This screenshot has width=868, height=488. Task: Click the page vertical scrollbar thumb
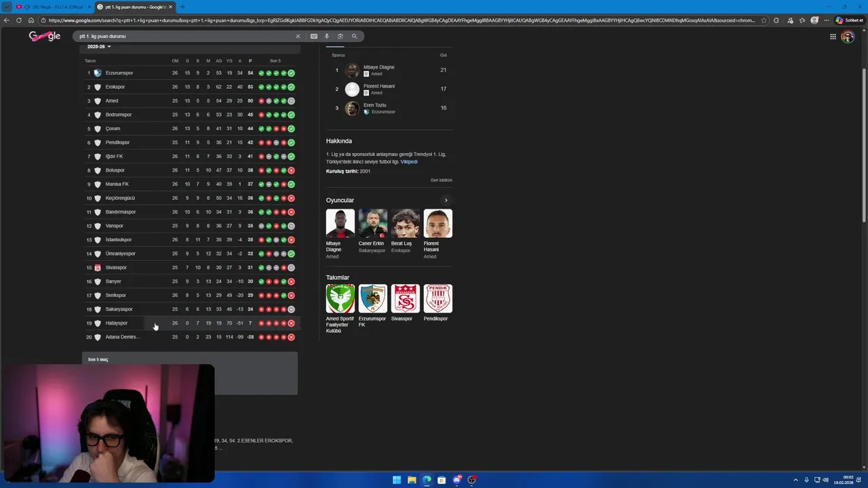pos(864,144)
